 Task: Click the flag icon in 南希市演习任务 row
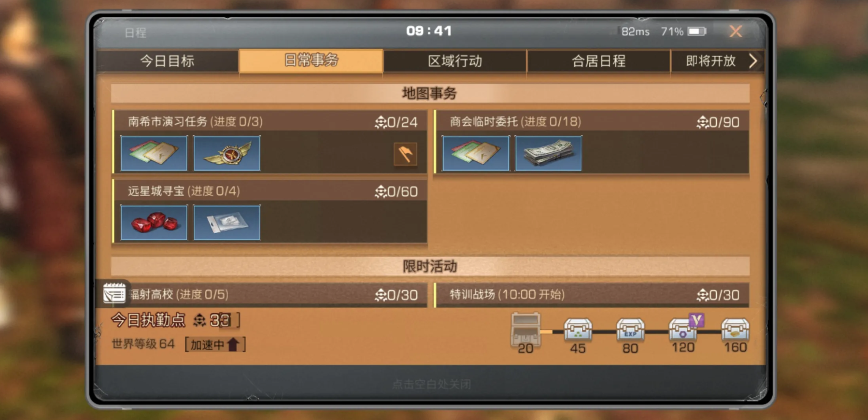(x=405, y=154)
